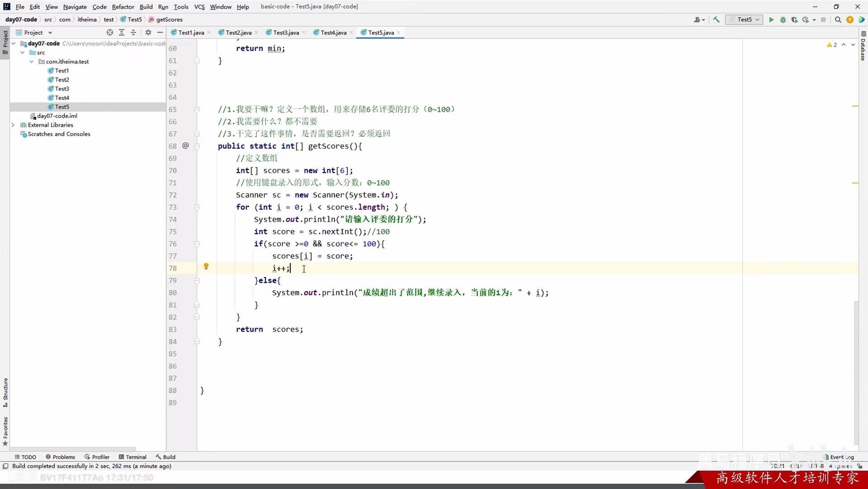Collapse all nodes in Project tree
Image resolution: width=868 pixels, height=489 pixels.
click(x=133, y=32)
